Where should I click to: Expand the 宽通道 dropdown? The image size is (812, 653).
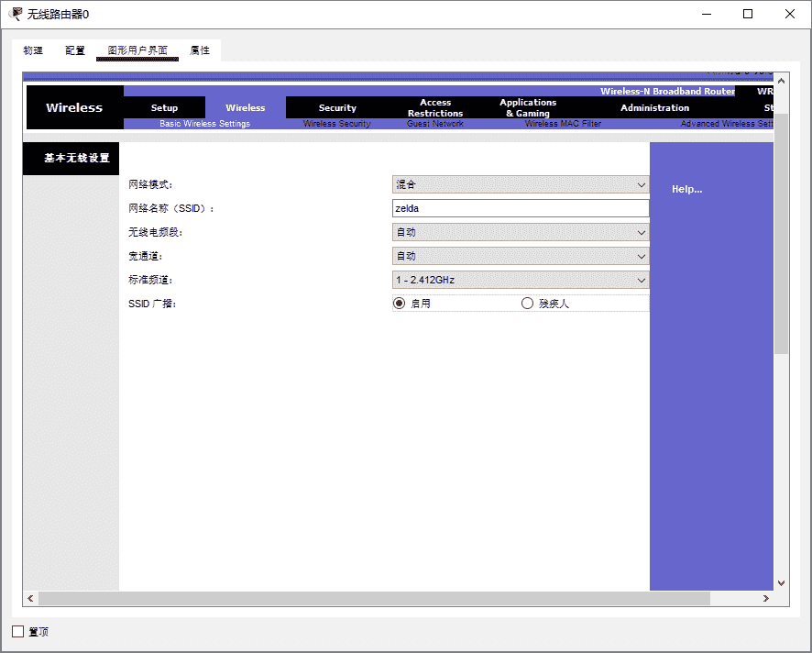pos(520,257)
